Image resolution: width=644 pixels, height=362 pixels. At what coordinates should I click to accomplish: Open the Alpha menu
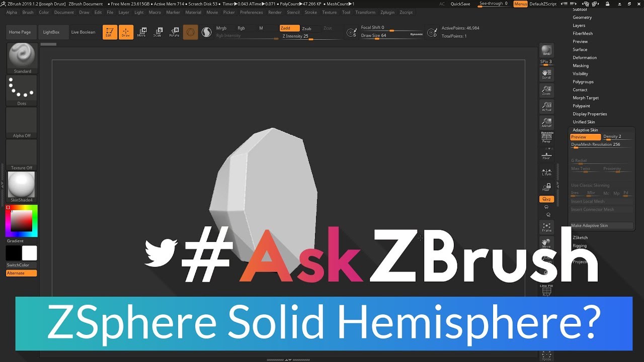(12, 12)
